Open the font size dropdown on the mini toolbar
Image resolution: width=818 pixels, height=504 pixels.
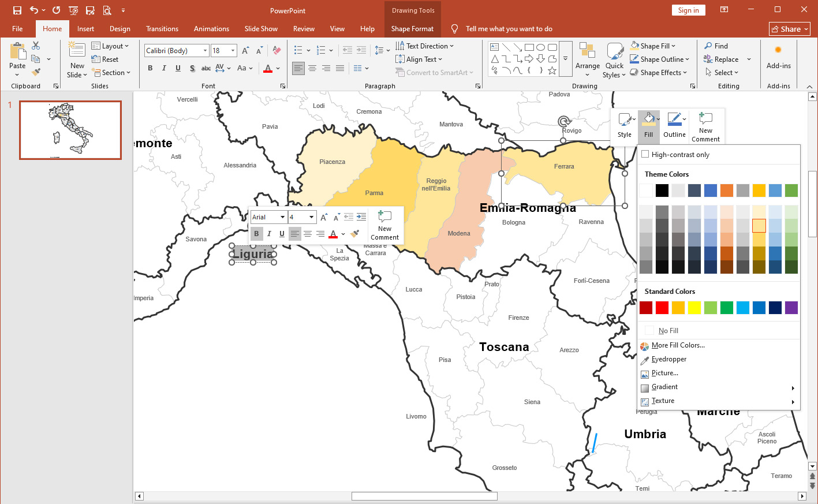tap(311, 216)
